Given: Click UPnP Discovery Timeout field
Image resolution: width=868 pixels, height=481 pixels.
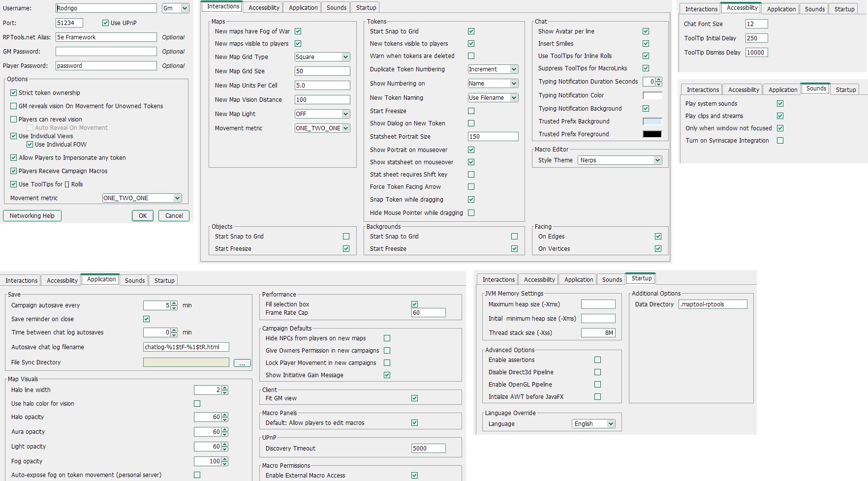Looking at the screenshot, I should pyautogui.click(x=429, y=449).
